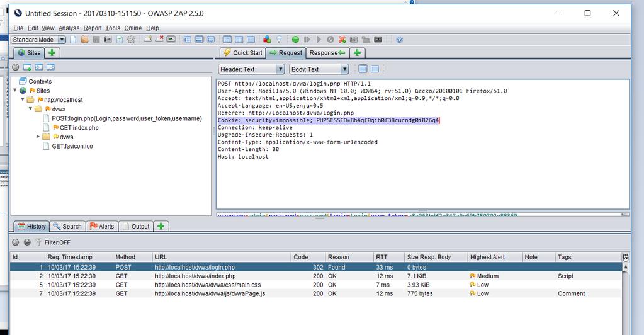The height and width of the screenshot is (335, 644).
Task: Open the Body: Text dropdown
Action: click(344, 69)
